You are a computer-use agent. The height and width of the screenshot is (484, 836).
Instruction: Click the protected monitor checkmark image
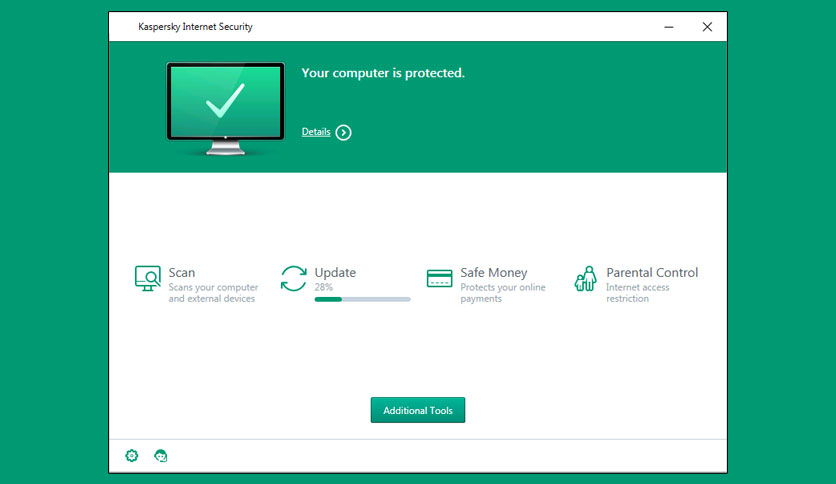click(x=226, y=108)
